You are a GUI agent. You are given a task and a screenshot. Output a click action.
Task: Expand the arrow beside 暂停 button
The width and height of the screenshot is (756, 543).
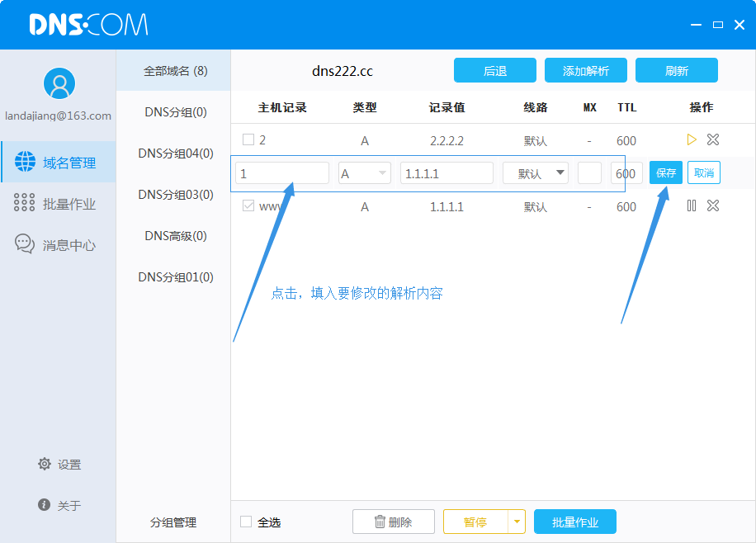point(517,522)
